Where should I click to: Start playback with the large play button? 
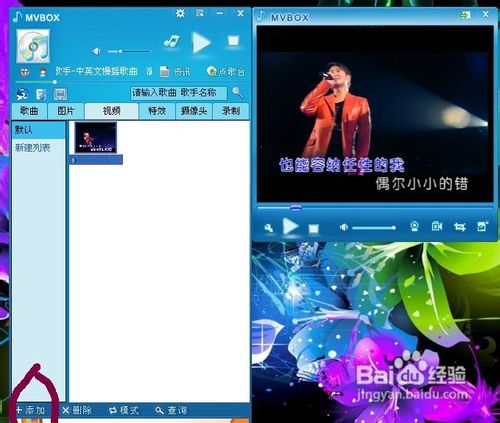tap(201, 43)
